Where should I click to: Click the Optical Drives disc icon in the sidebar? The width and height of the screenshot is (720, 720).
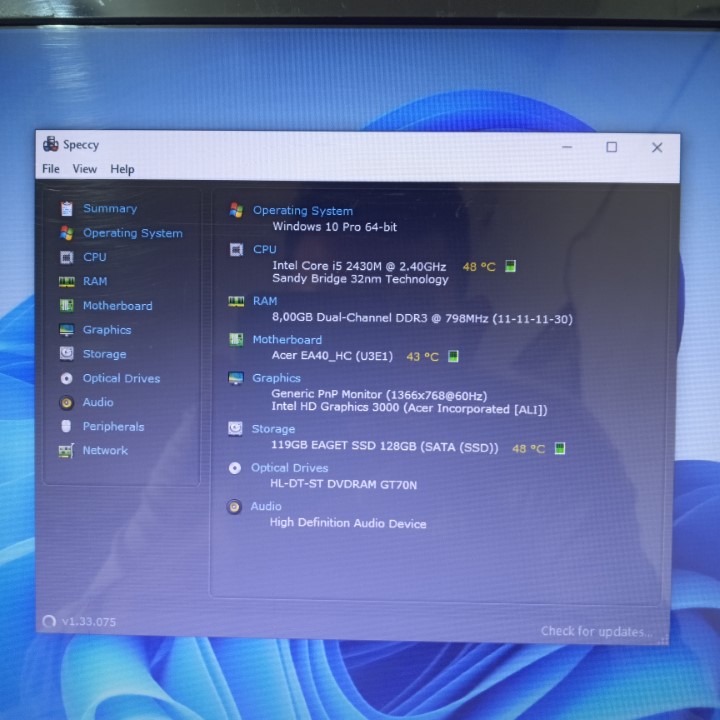[x=66, y=379]
